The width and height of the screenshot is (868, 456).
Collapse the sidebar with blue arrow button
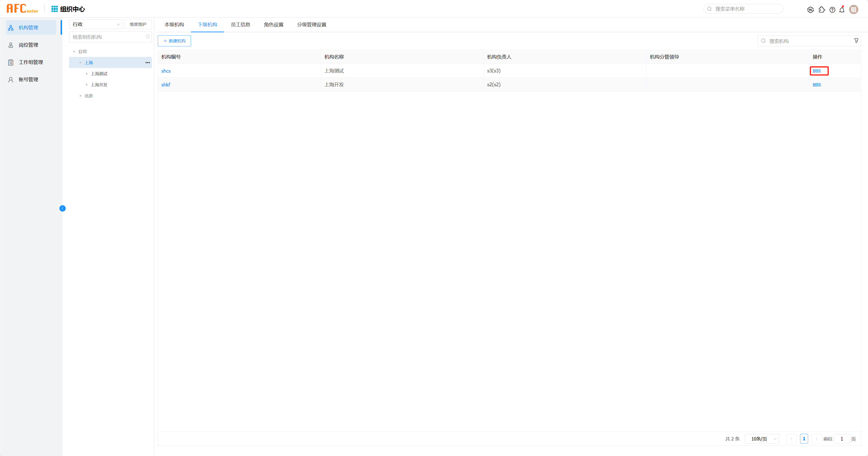[x=62, y=209]
